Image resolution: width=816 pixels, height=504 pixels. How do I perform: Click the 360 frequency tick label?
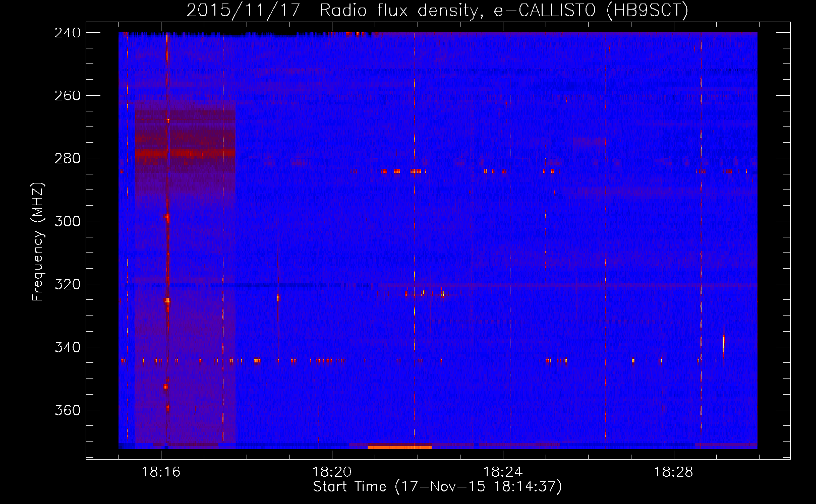click(68, 410)
